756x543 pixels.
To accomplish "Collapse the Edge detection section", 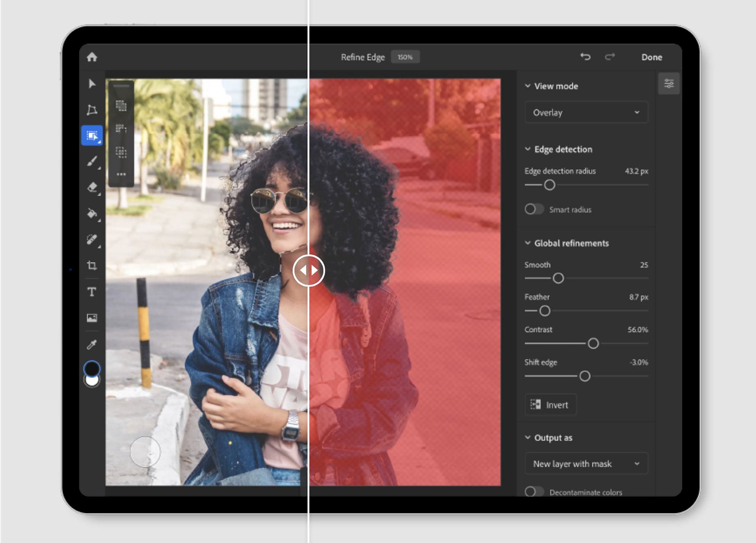I will [x=528, y=149].
